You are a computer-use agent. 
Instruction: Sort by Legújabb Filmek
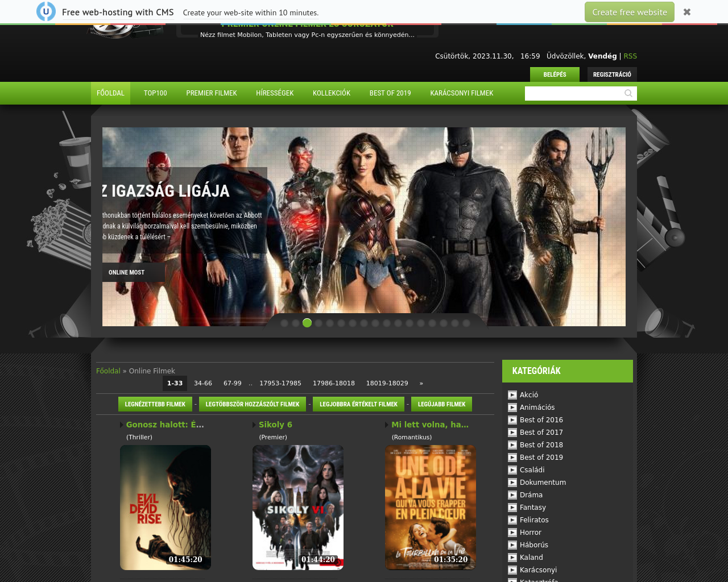(x=441, y=404)
